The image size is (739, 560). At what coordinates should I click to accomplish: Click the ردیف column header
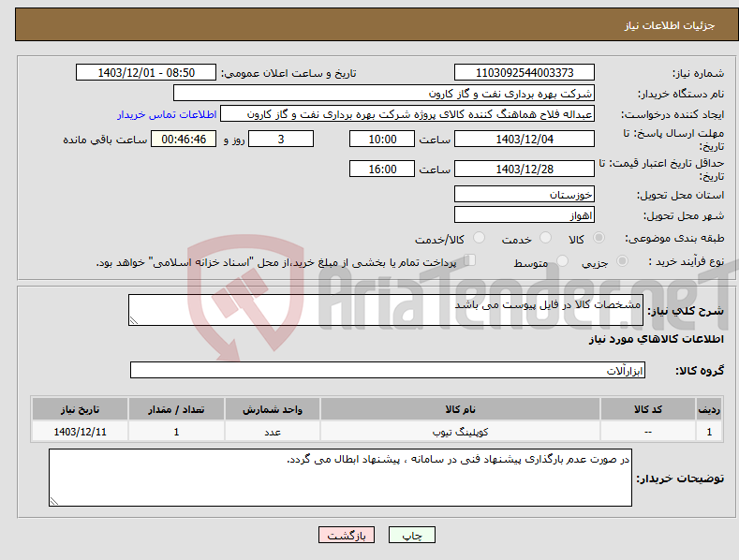[x=709, y=409]
